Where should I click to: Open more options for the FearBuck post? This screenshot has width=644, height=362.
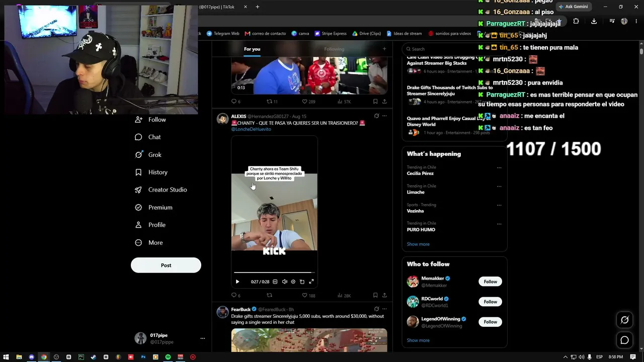coord(384,309)
